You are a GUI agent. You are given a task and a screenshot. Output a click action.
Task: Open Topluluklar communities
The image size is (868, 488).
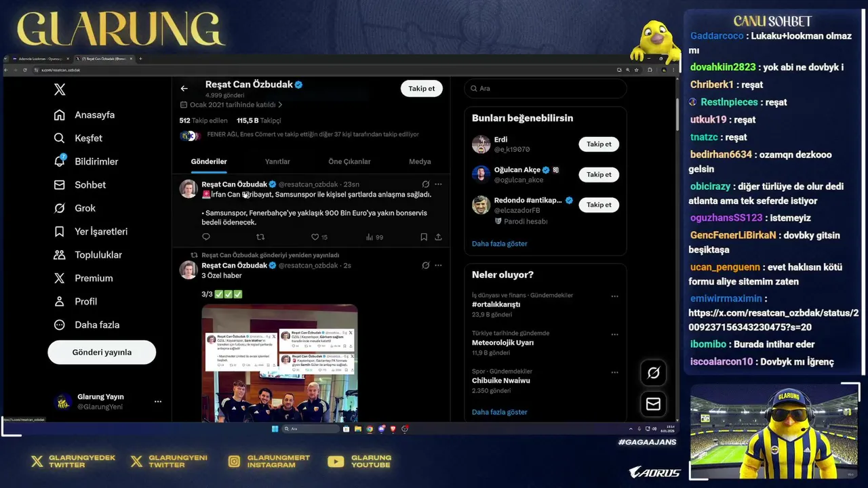pyautogui.click(x=87, y=255)
